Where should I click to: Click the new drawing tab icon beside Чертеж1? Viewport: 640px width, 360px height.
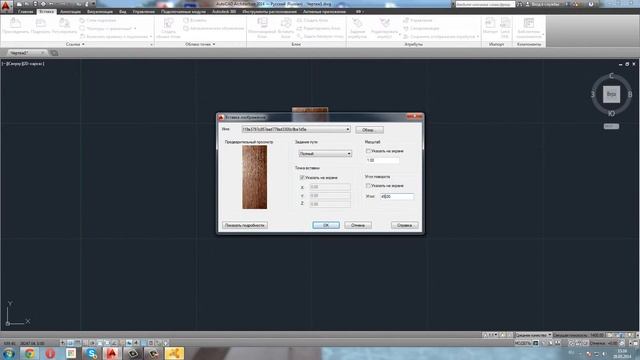tap(54, 53)
